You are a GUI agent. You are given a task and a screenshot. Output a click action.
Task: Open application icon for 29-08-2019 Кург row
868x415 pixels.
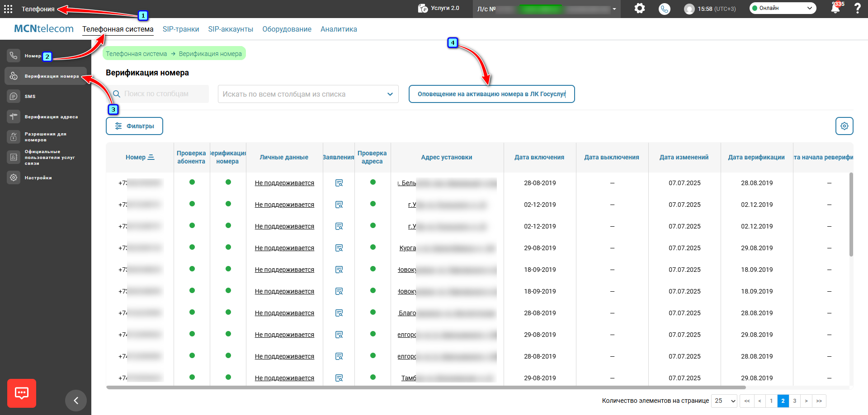(339, 248)
